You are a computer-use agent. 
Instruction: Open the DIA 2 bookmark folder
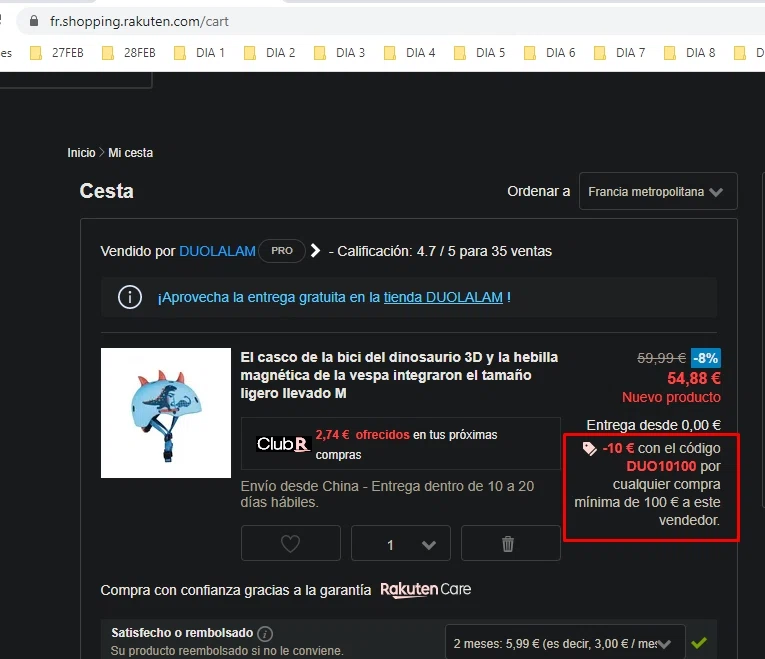[x=270, y=53]
